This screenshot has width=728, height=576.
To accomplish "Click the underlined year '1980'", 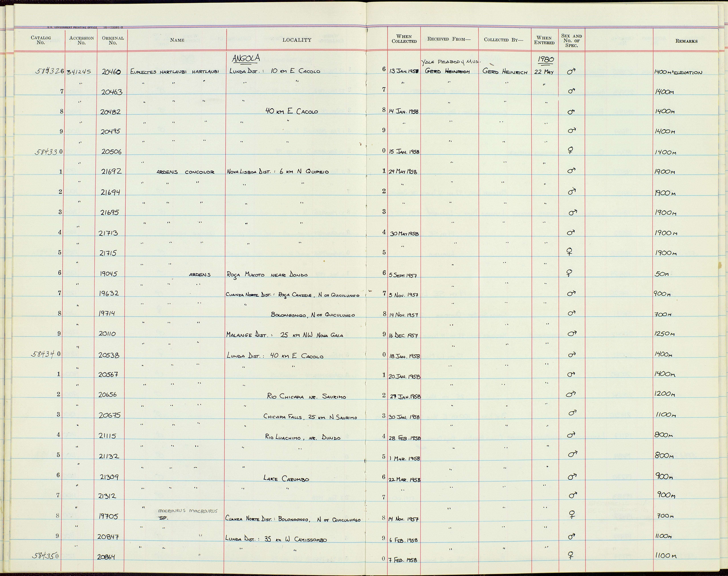I will (546, 60).
